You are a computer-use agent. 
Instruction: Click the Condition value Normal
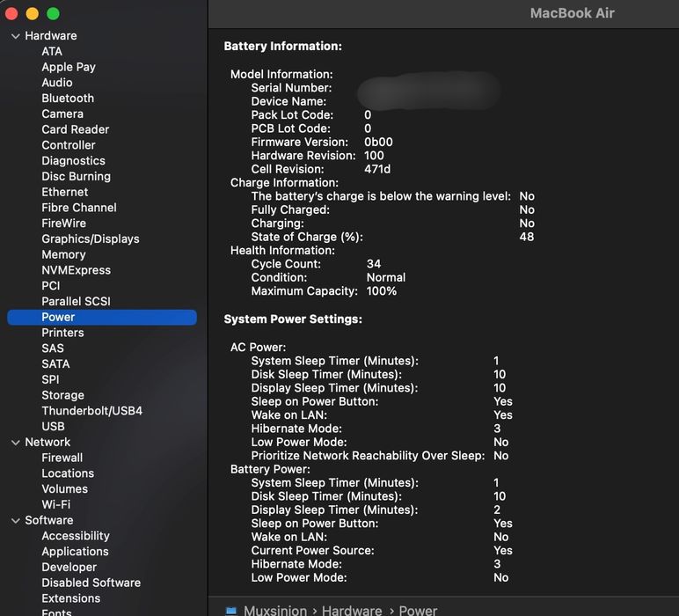coord(386,277)
